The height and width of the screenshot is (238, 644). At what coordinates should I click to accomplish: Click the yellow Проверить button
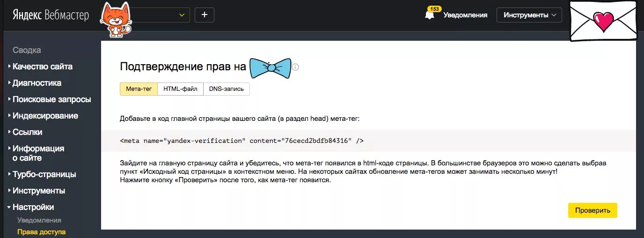pyautogui.click(x=593, y=210)
